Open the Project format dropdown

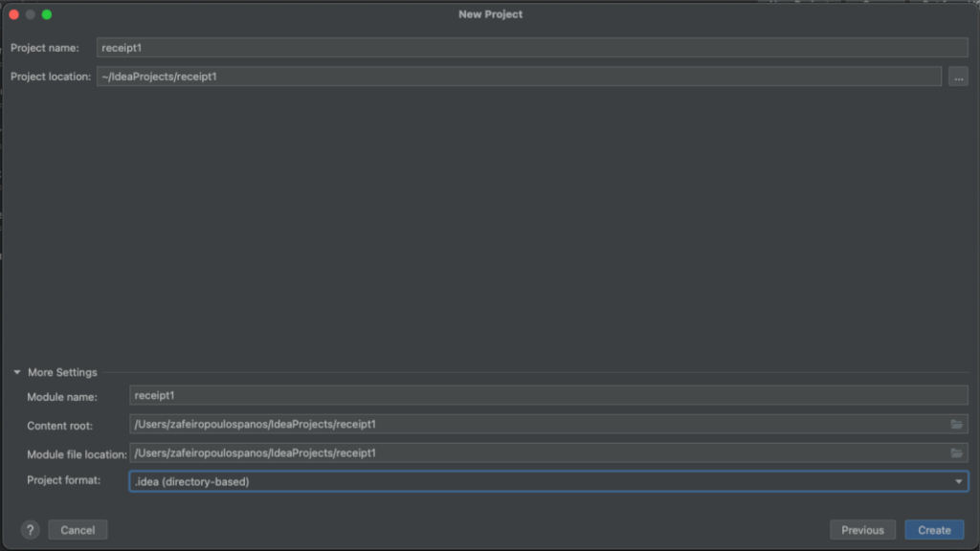(x=548, y=482)
